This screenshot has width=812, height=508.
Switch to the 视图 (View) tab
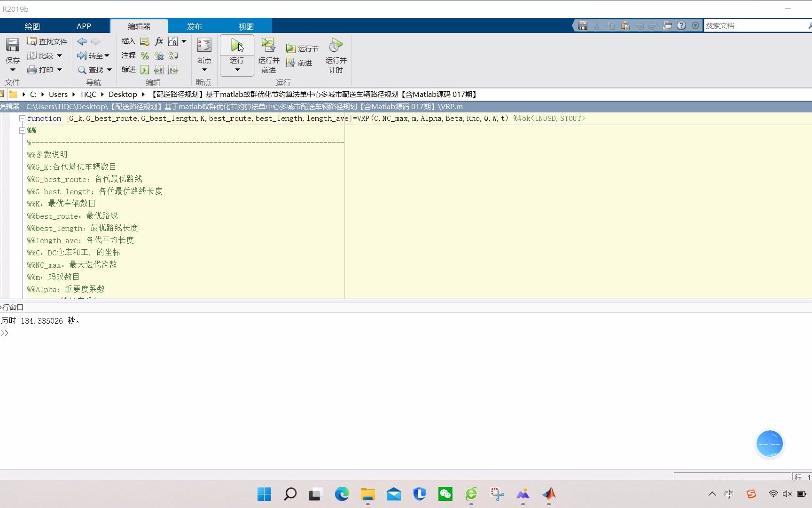(246, 26)
